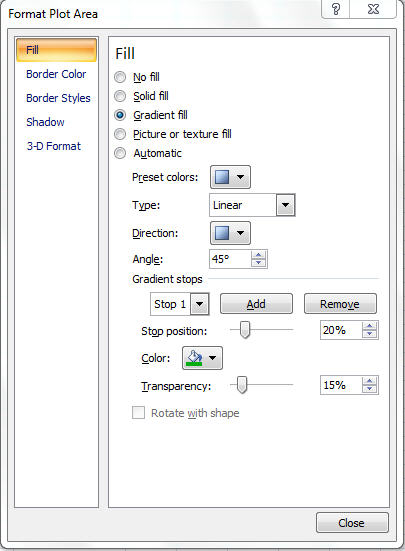Choose the Solid fill radio option
This screenshot has width=405, height=551.
tap(120, 96)
